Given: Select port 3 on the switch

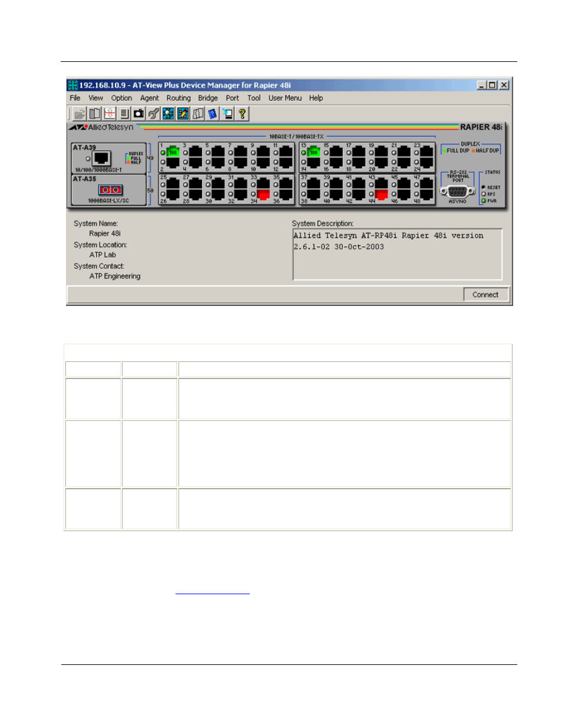Looking at the screenshot, I should 195,152.
